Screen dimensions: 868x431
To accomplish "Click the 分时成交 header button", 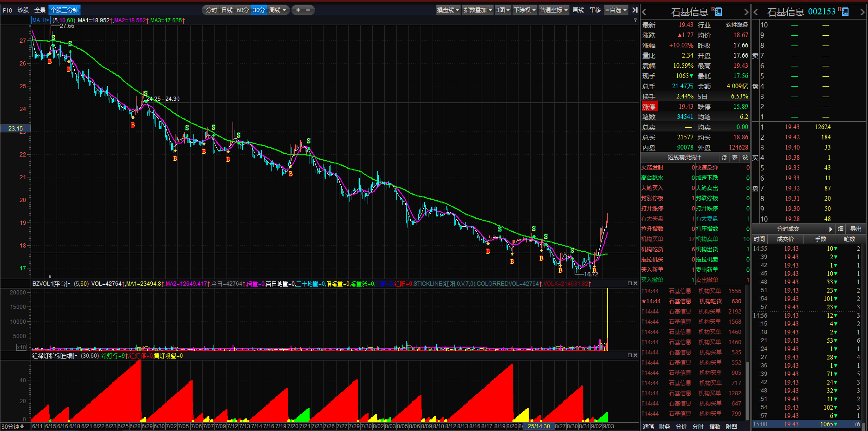I will pyautogui.click(x=788, y=229).
